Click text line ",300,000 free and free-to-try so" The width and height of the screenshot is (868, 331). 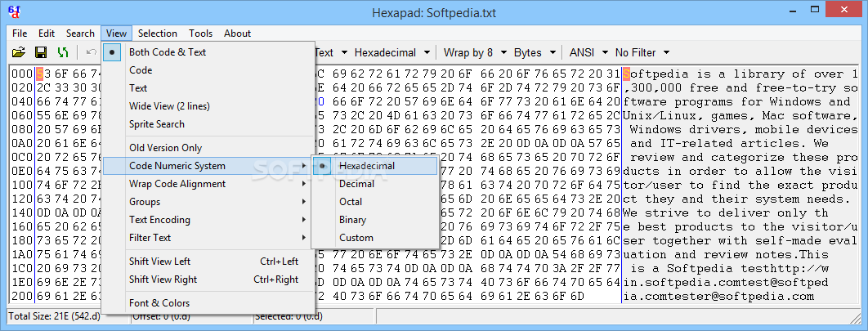[740, 87]
